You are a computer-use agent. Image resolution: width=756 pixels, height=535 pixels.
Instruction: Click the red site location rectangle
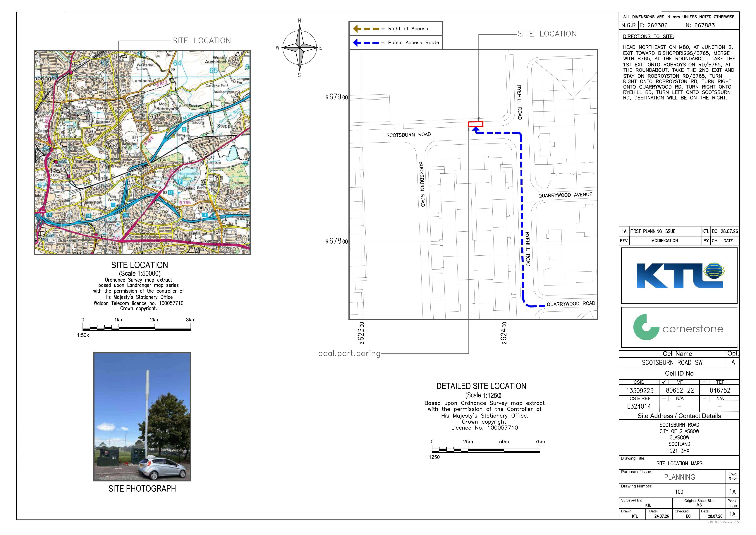tap(475, 124)
